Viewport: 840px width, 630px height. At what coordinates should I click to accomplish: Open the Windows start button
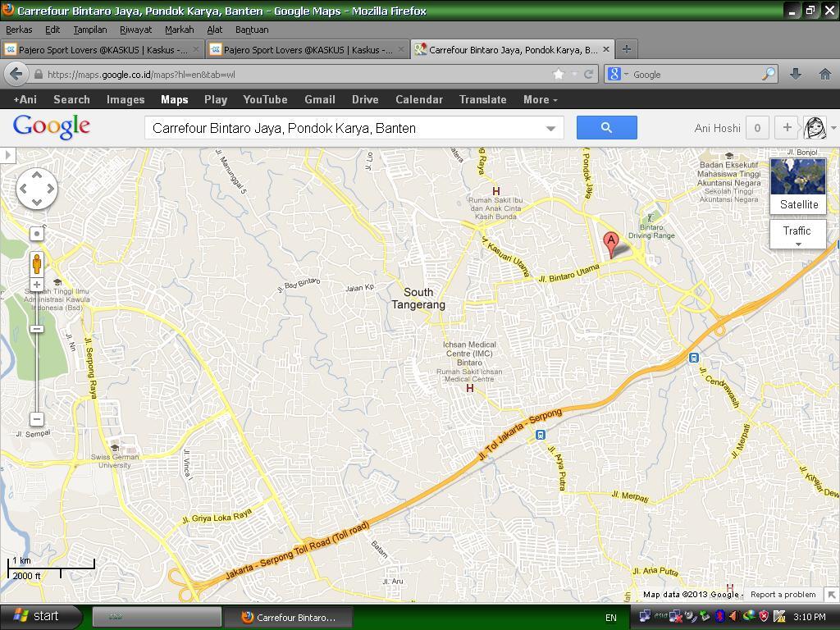[x=41, y=616]
